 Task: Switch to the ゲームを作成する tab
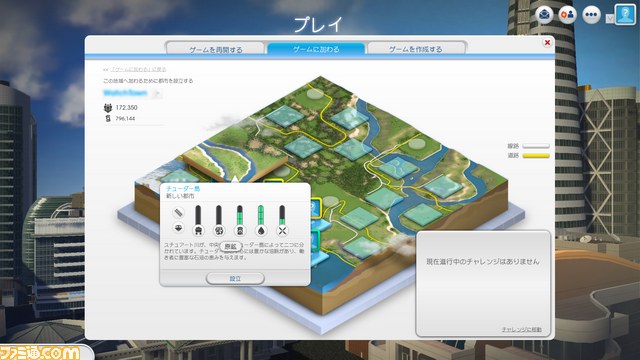(416, 49)
